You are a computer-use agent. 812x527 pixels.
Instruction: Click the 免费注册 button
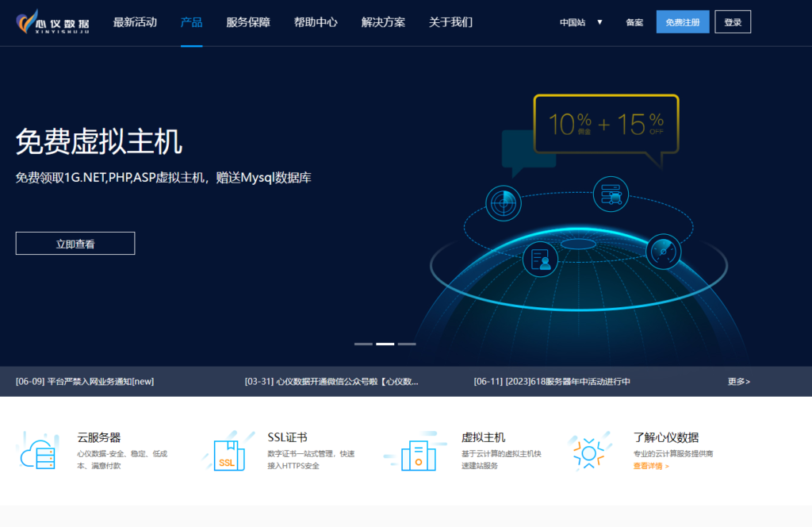683,22
